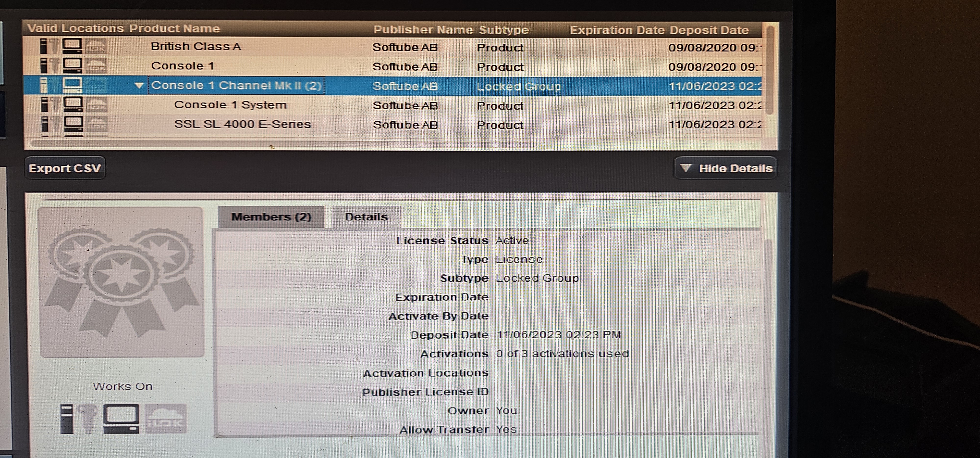Click the Product subtype for Console 1 System
Image resolution: width=980 pixels, height=458 pixels.
(x=500, y=105)
